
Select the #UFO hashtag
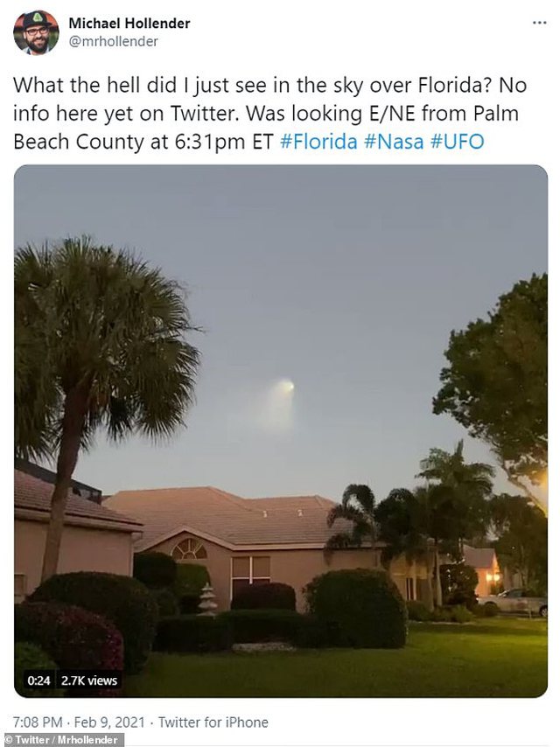click(x=458, y=142)
